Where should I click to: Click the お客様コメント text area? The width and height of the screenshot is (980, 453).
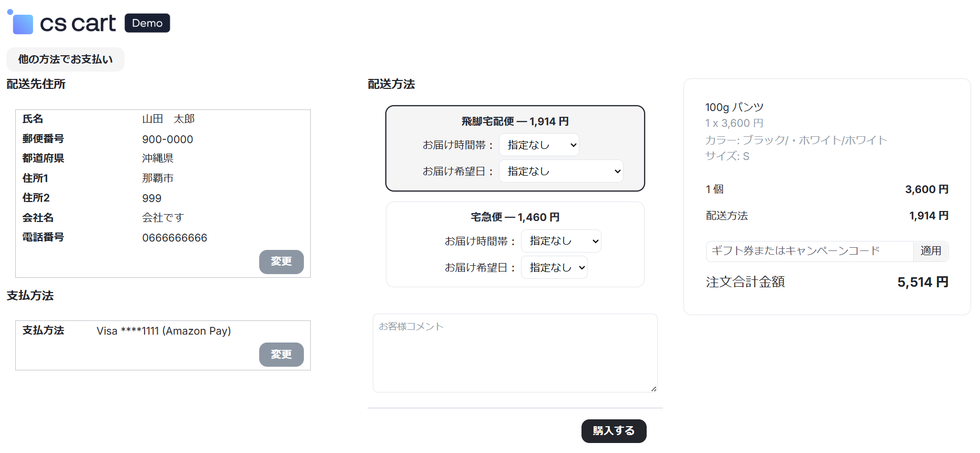coord(515,353)
